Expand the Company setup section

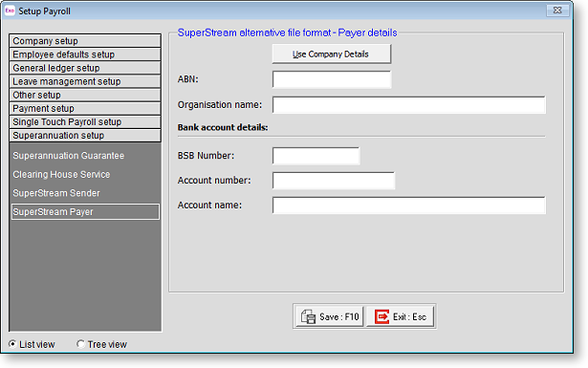(x=85, y=40)
